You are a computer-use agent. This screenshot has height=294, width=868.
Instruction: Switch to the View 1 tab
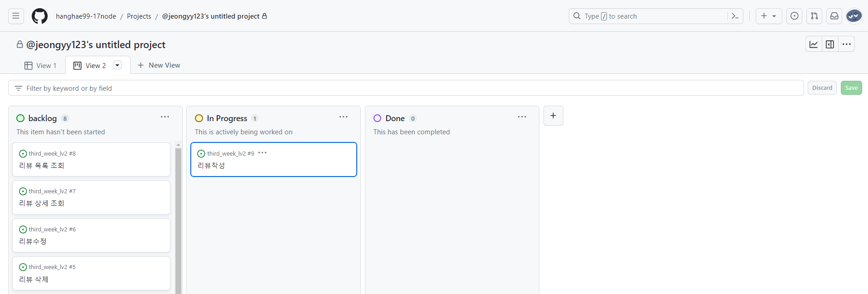click(40, 66)
